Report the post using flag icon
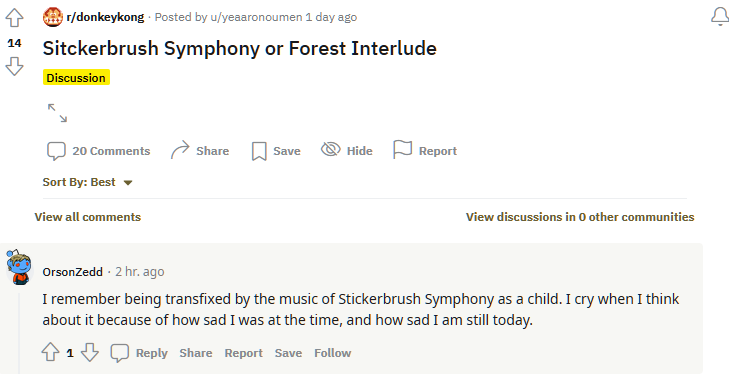 click(425, 150)
